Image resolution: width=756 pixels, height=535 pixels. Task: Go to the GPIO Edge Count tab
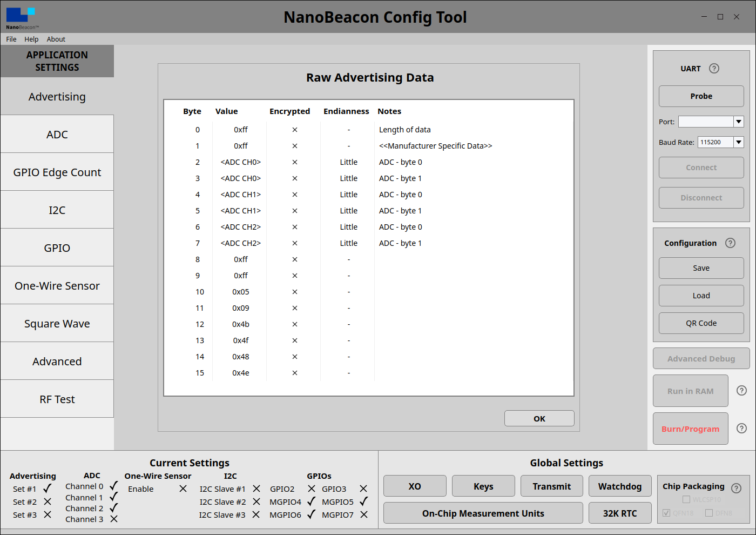tap(57, 172)
